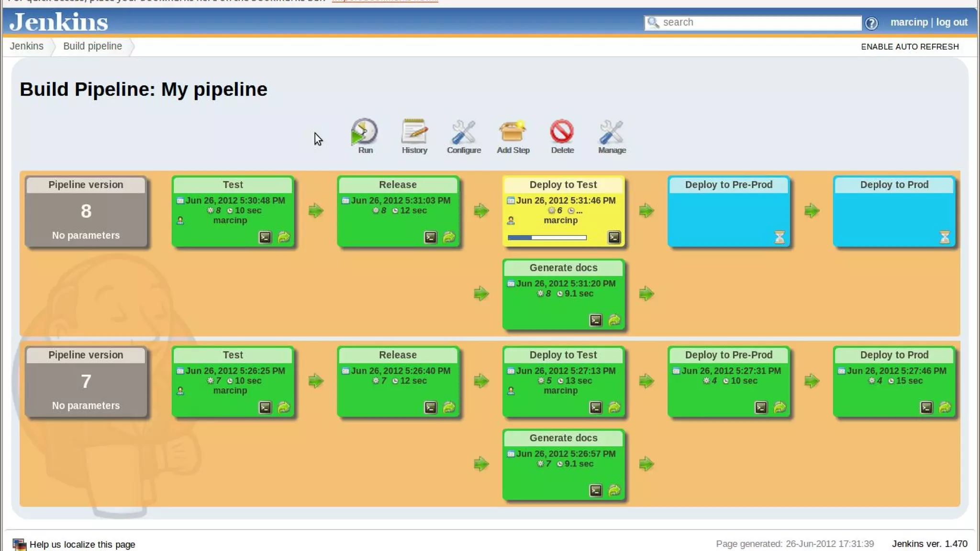Open console icon on Release build 8
This screenshot has height=551, width=980.
pos(430,237)
